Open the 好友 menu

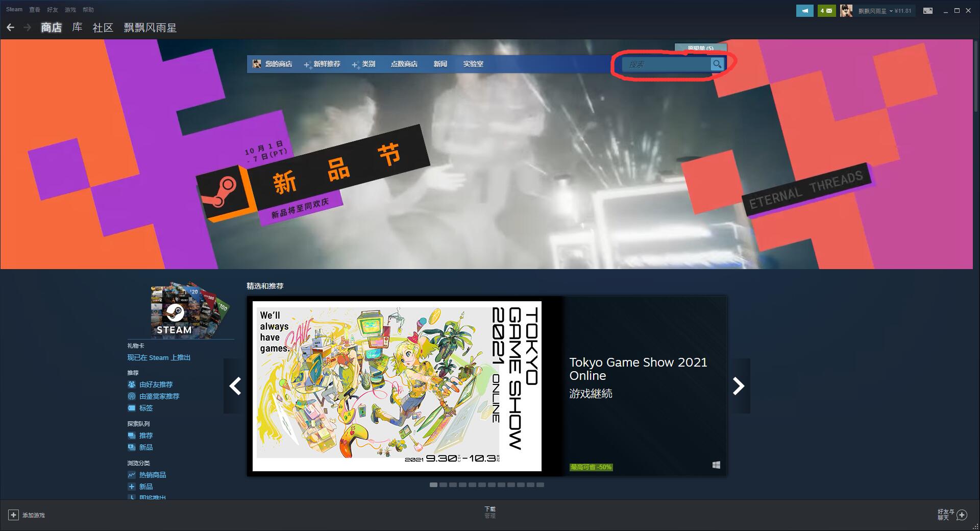[x=53, y=10]
